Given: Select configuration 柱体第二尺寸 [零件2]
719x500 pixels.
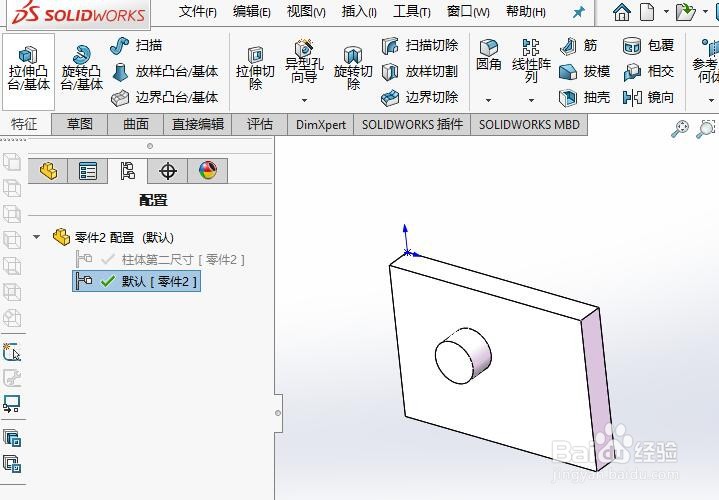Looking at the screenshot, I should tap(160, 260).
